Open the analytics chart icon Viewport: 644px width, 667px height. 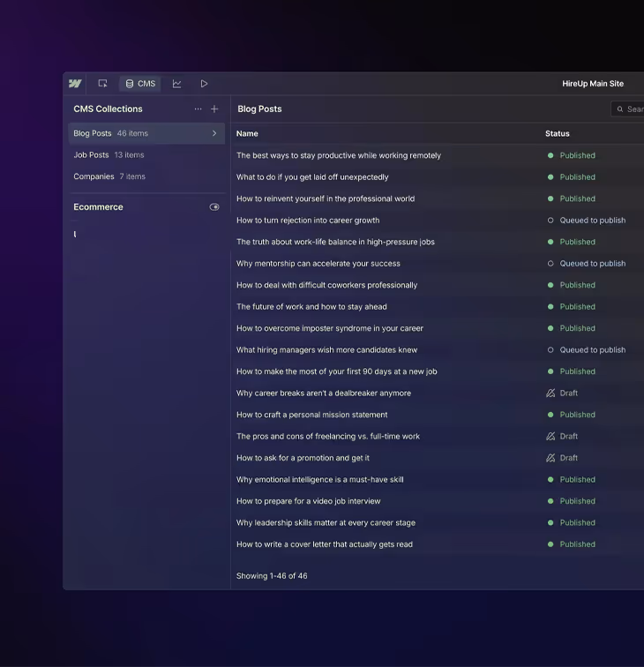click(177, 84)
